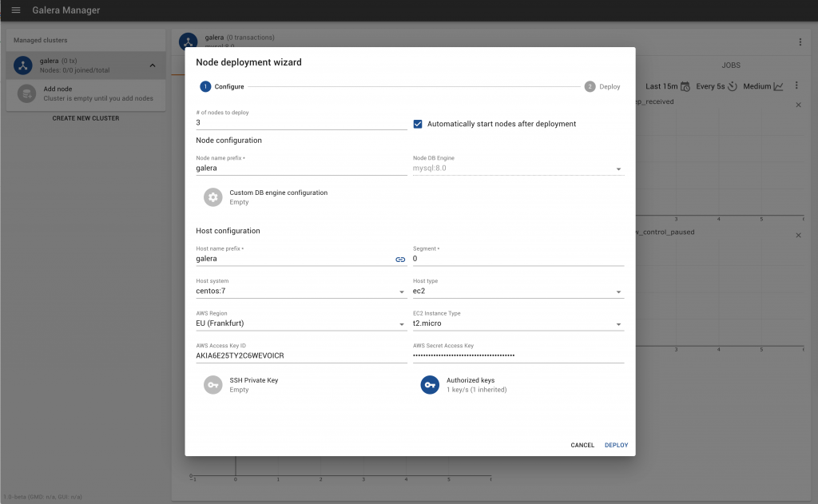Click the Add node database icon
Screen dimensions: 818x504
pyautogui.click(x=26, y=94)
